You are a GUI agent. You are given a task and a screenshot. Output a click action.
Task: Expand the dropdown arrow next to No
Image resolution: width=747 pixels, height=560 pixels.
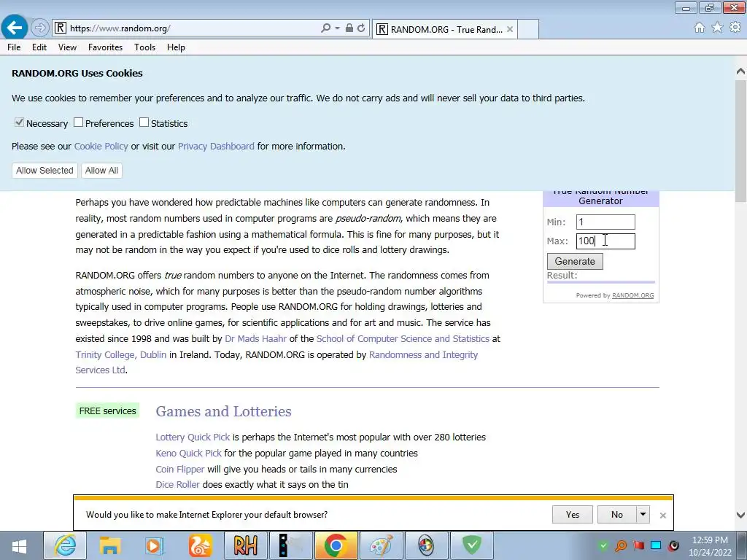[643, 515]
